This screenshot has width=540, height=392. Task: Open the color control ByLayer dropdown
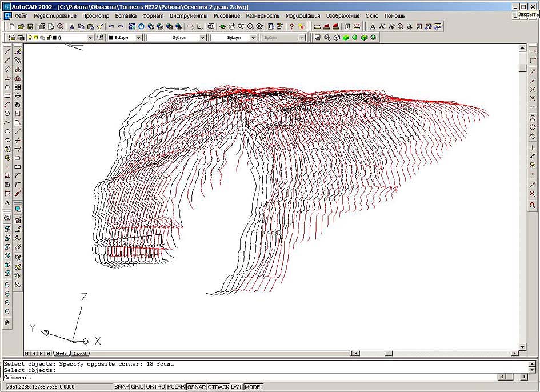click(138, 38)
